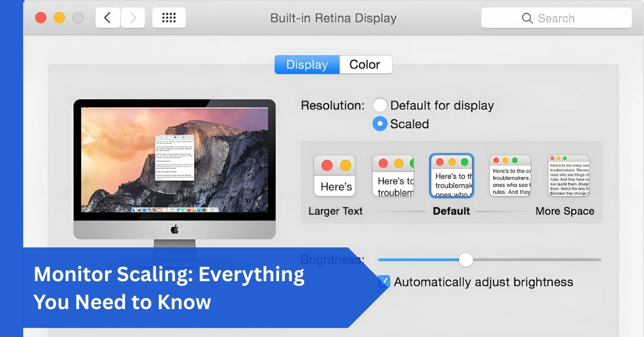Select the Scaled resolution option

pyautogui.click(x=380, y=124)
